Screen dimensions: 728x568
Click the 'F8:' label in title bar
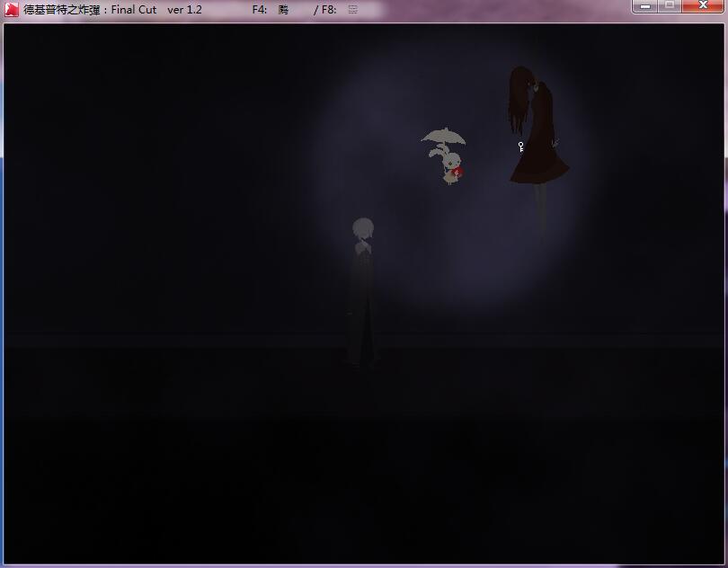click(x=329, y=10)
